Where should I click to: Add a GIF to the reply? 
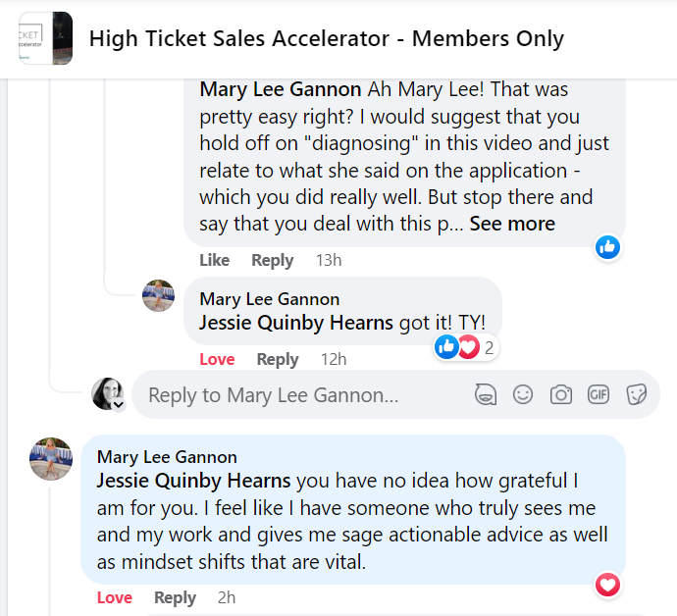(599, 394)
